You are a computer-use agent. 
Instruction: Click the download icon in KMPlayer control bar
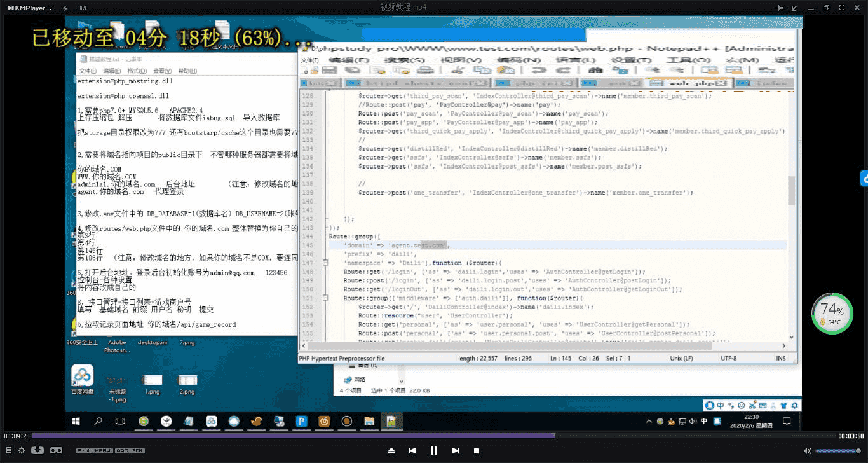pos(37,450)
